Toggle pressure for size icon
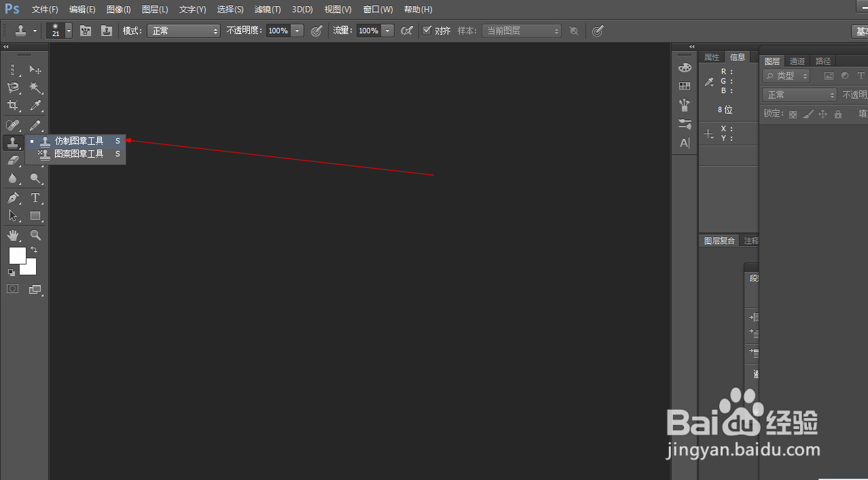The image size is (868, 480). [x=598, y=31]
